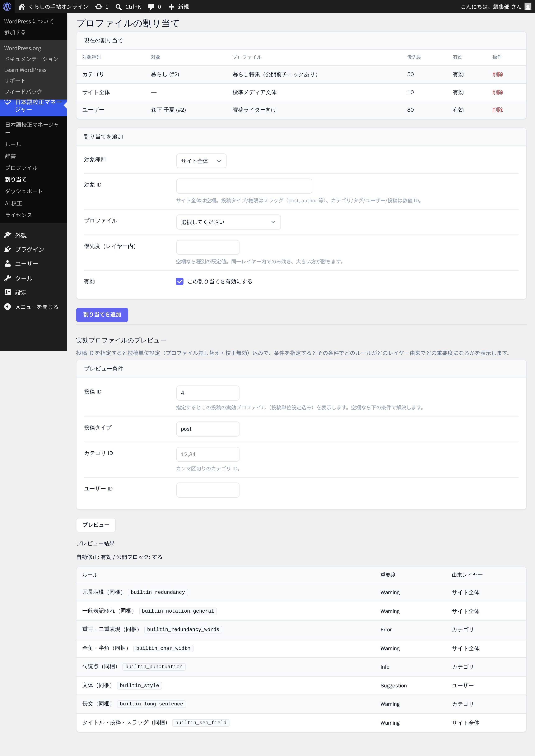Open the Ctrl+K search icon
The height and width of the screenshot is (756, 535).
tap(118, 7)
